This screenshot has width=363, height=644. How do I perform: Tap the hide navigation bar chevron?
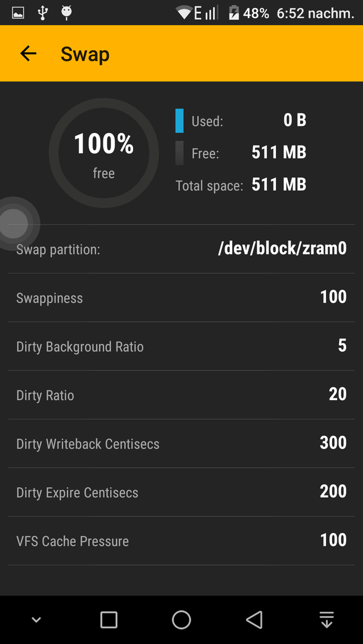click(x=36, y=620)
